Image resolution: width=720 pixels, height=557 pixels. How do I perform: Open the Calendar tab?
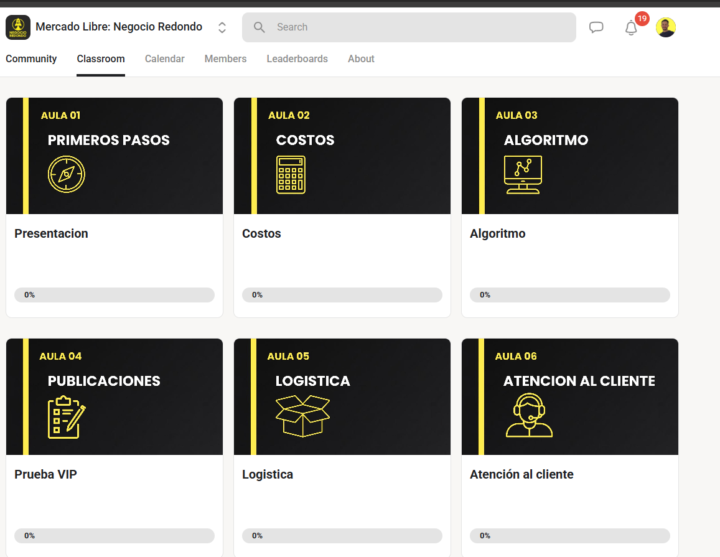(164, 59)
